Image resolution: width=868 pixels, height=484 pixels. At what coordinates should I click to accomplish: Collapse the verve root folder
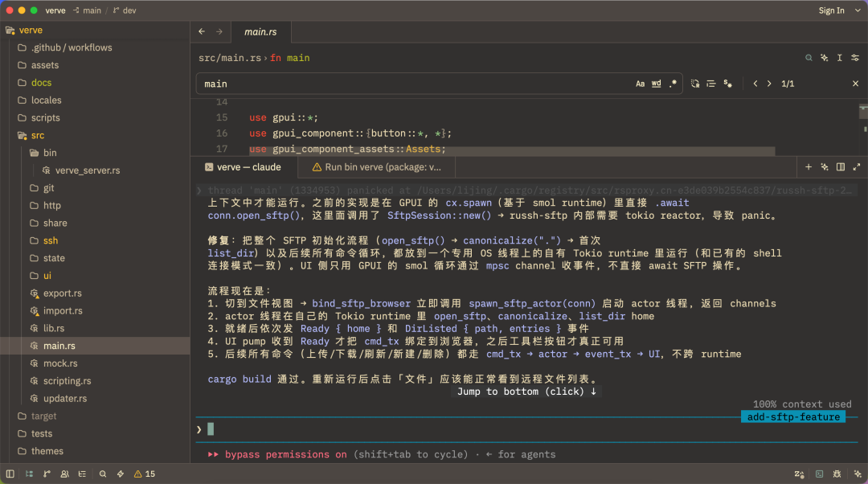click(x=95, y=30)
